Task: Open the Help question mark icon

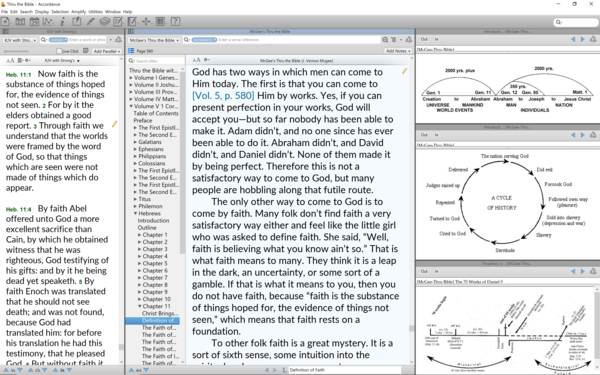Action: click(175, 21)
